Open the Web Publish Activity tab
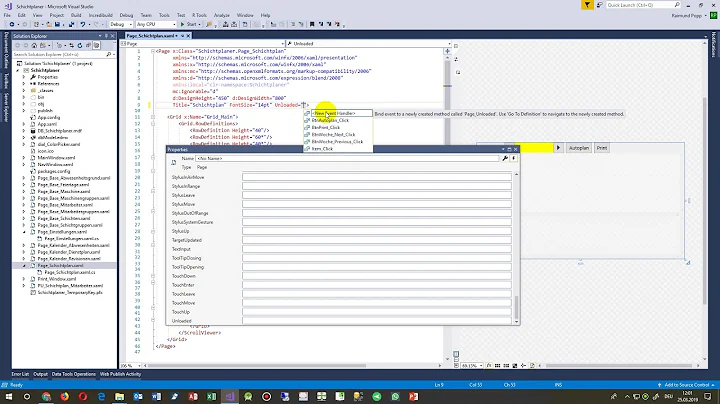 pos(120,374)
